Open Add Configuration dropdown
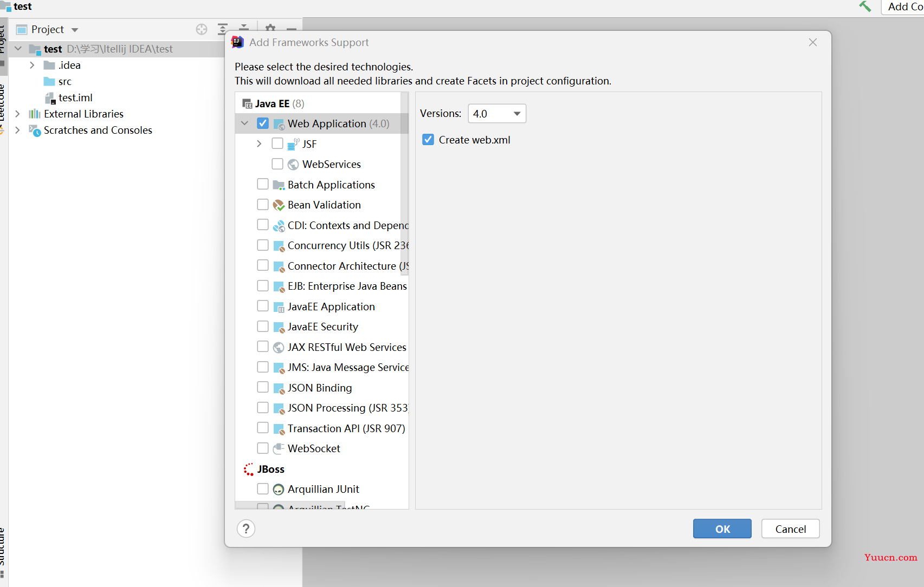The height and width of the screenshot is (587, 924). (903, 6)
